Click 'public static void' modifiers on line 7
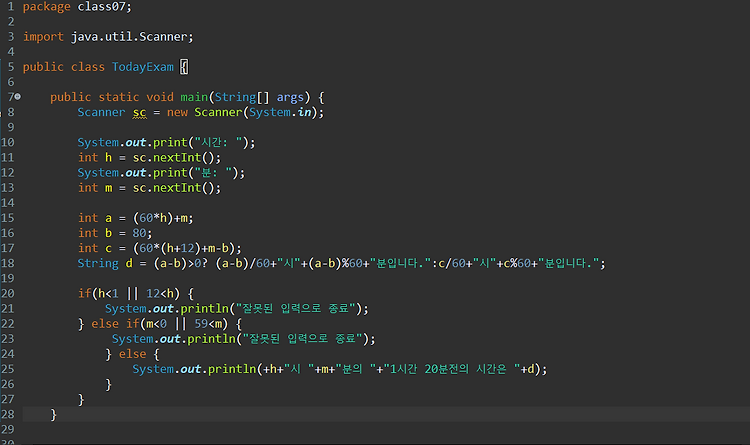Image resolution: width=750 pixels, height=445 pixels. click(112, 97)
